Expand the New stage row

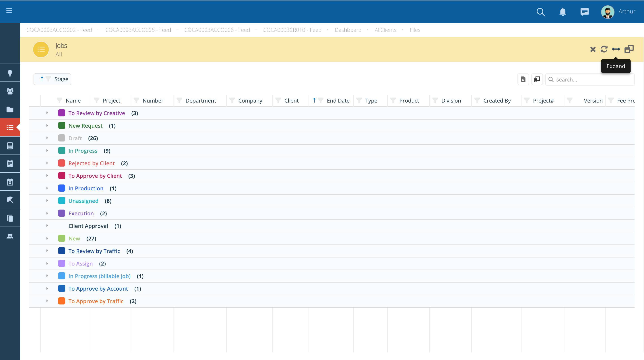[x=47, y=238]
